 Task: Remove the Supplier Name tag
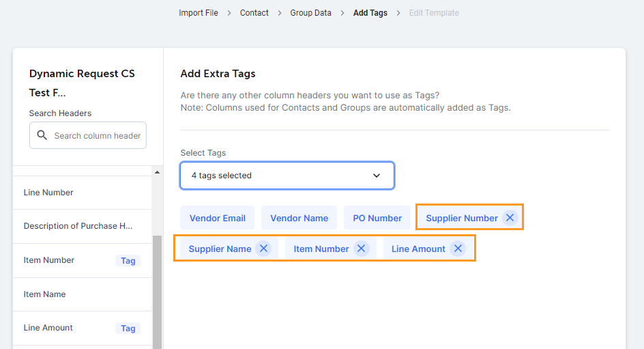(x=263, y=249)
